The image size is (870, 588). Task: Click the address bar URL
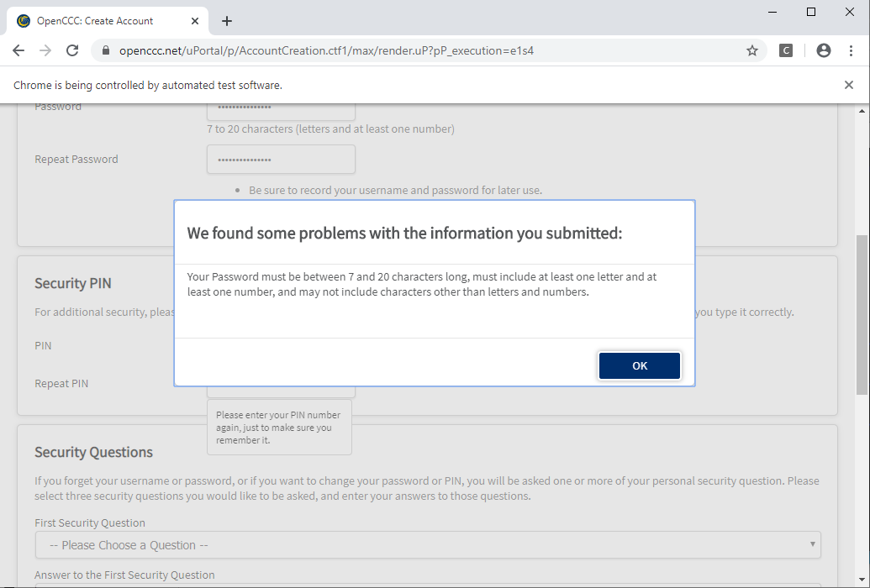click(328, 50)
